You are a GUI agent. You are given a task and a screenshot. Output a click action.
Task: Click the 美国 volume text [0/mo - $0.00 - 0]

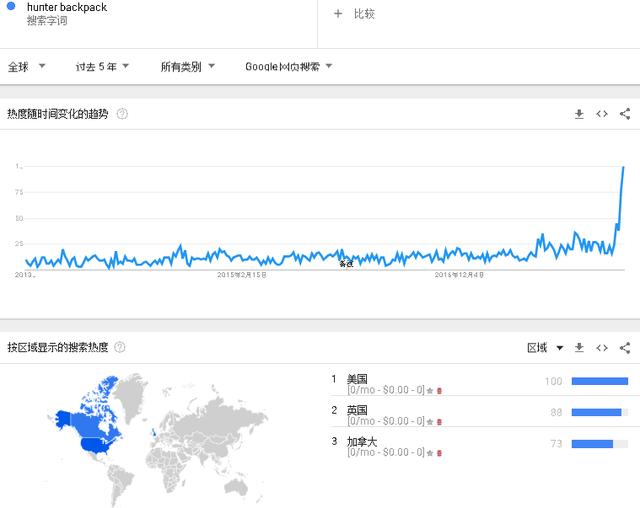click(386, 390)
